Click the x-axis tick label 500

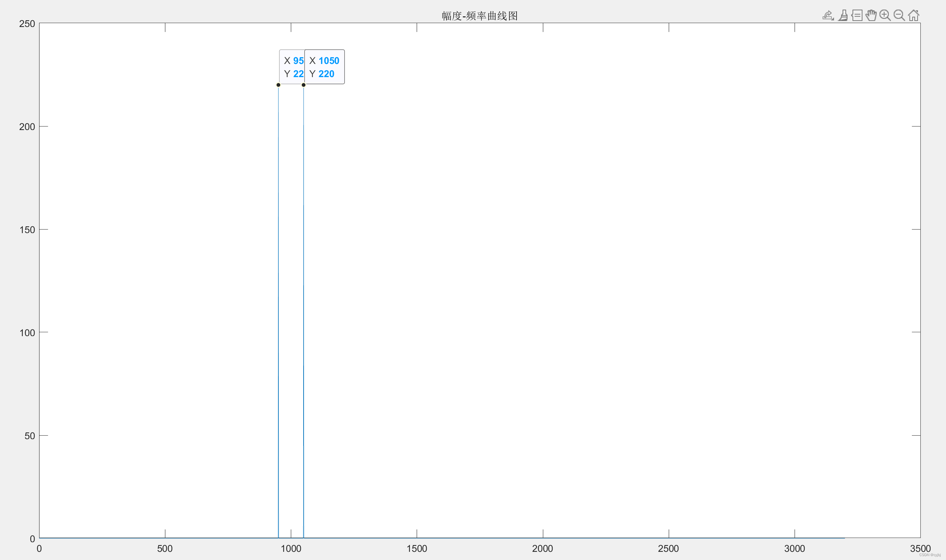pyautogui.click(x=165, y=549)
